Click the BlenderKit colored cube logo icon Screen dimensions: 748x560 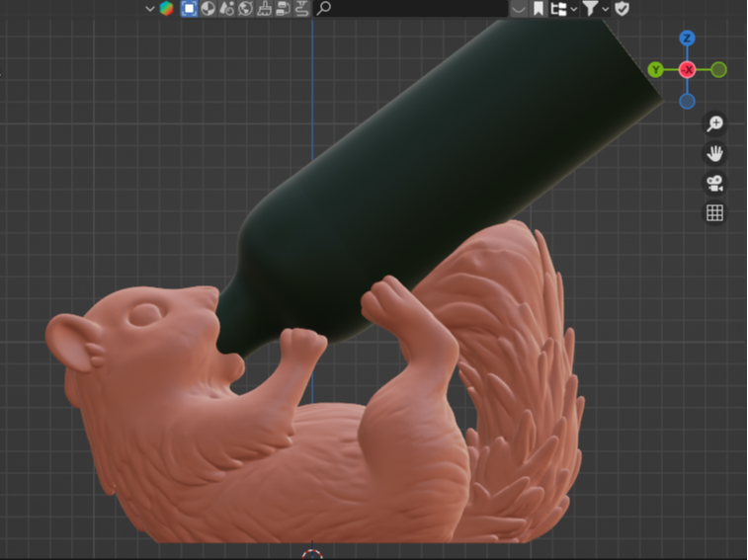166,9
